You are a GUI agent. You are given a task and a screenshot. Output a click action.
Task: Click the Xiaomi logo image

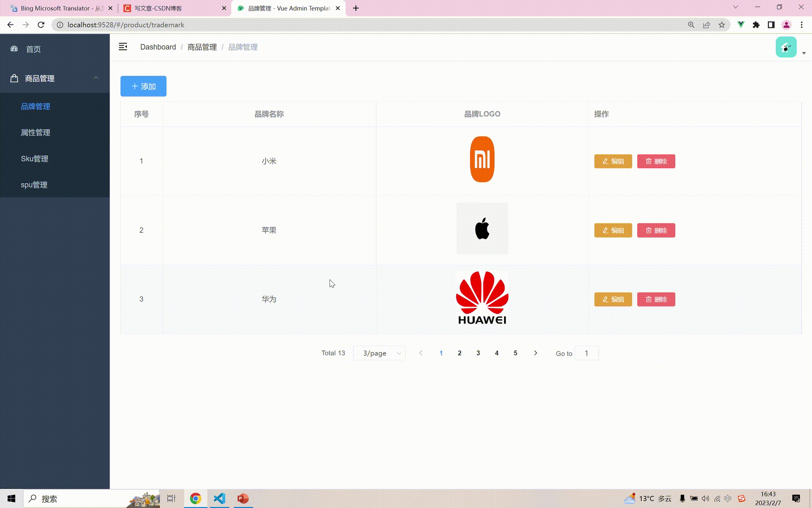pyautogui.click(x=482, y=159)
